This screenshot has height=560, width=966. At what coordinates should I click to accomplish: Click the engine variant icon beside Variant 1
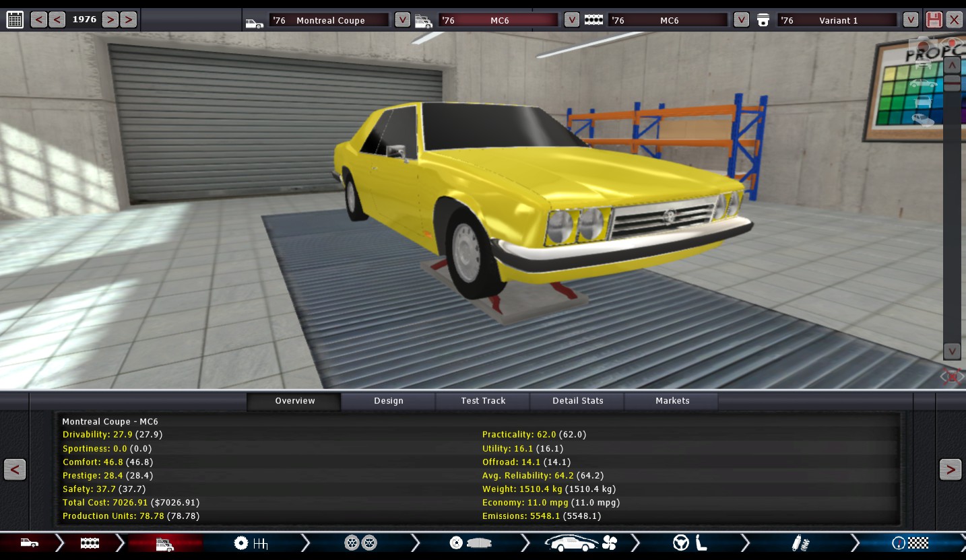click(x=763, y=20)
